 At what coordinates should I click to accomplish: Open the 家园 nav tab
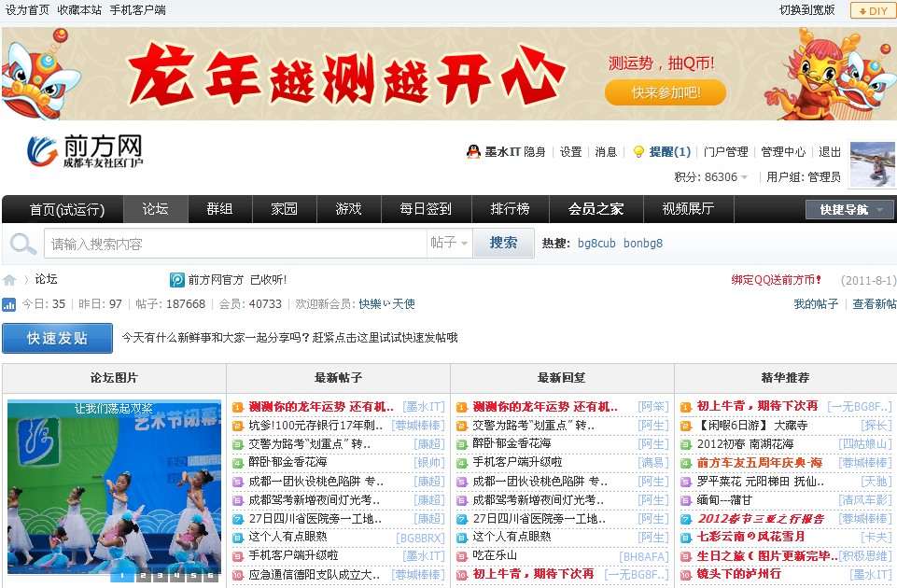(285, 209)
